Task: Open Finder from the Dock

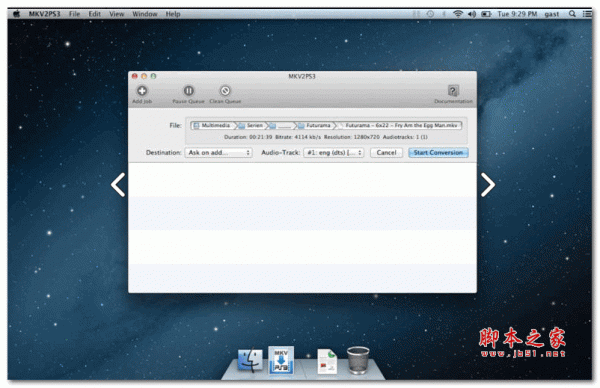Action: [250, 360]
